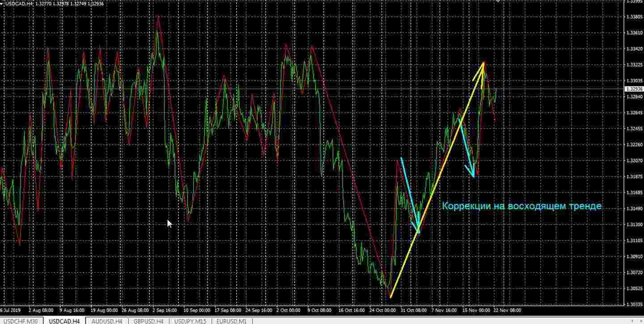
Task: Click the chart shift triangle marker at top
Action: pos(498,1)
